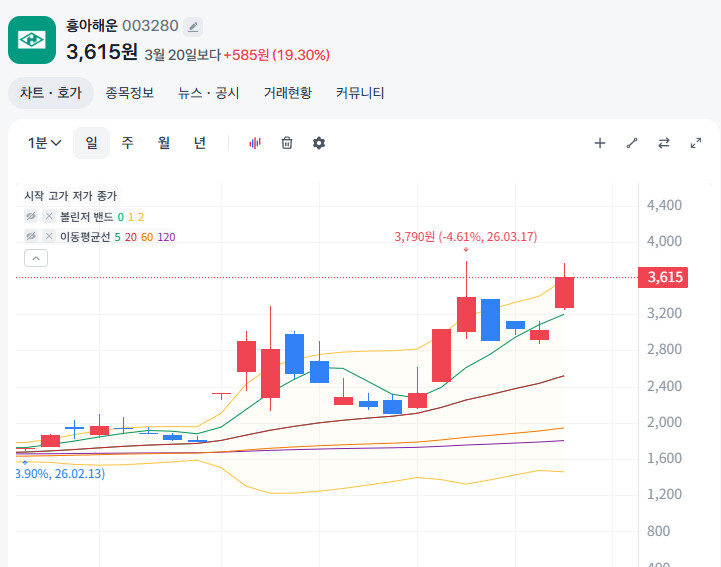The image size is (721, 567).
Task: Click the 20 moving average period label
Action: pos(131,237)
